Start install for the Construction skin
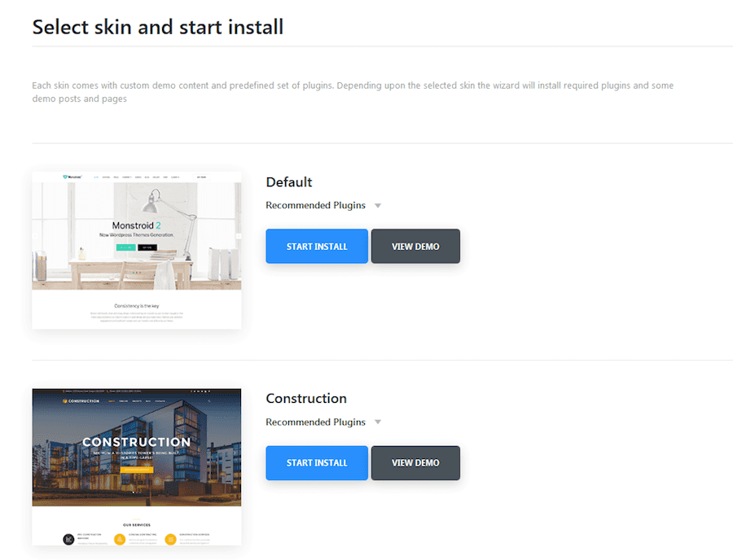Image resolution: width=733 pixels, height=560 pixels. [317, 463]
